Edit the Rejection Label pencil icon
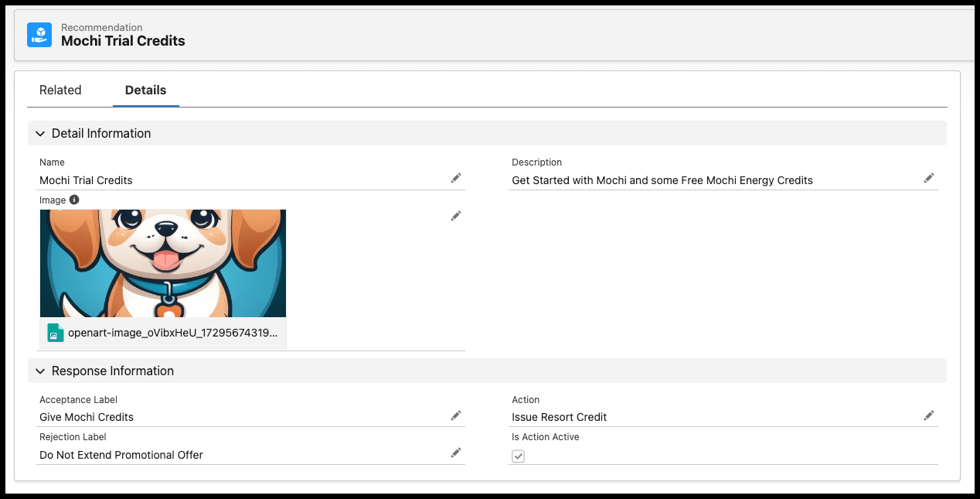The image size is (980, 499). click(456, 453)
